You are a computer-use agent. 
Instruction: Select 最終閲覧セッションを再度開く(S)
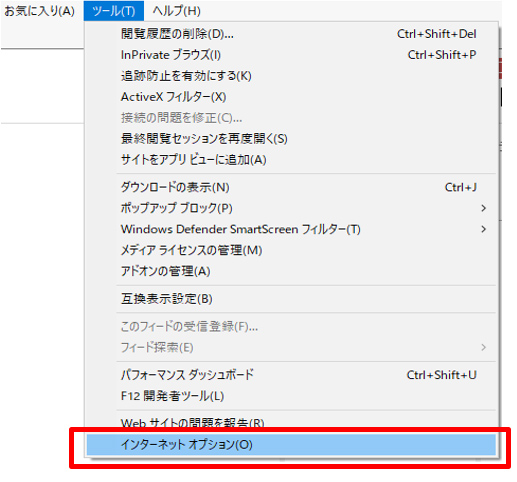pos(291,139)
